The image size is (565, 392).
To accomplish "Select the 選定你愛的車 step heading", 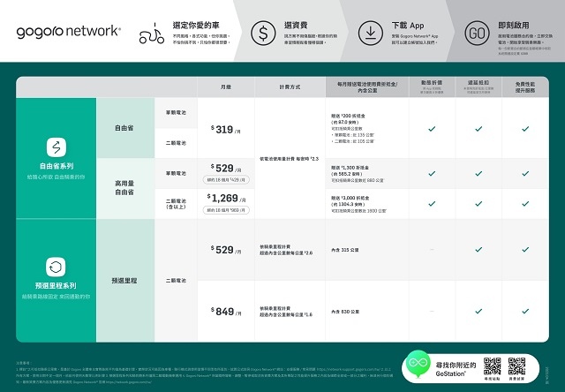I will [196, 26].
